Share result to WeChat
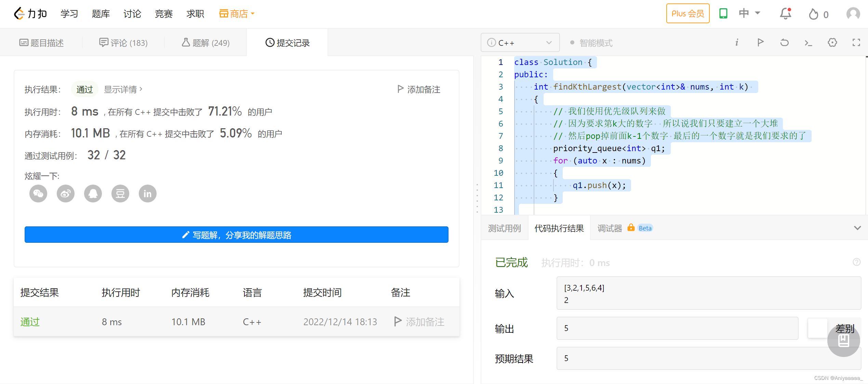The height and width of the screenshot is (384, 868). click(38, 194)
